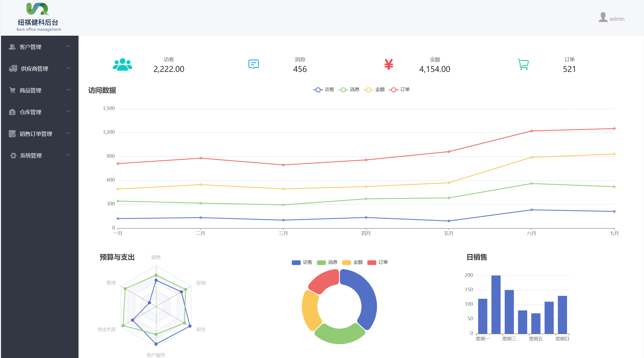
Task: Expand the 供应商管理 chevron arrow
Action: click(68, 68)
